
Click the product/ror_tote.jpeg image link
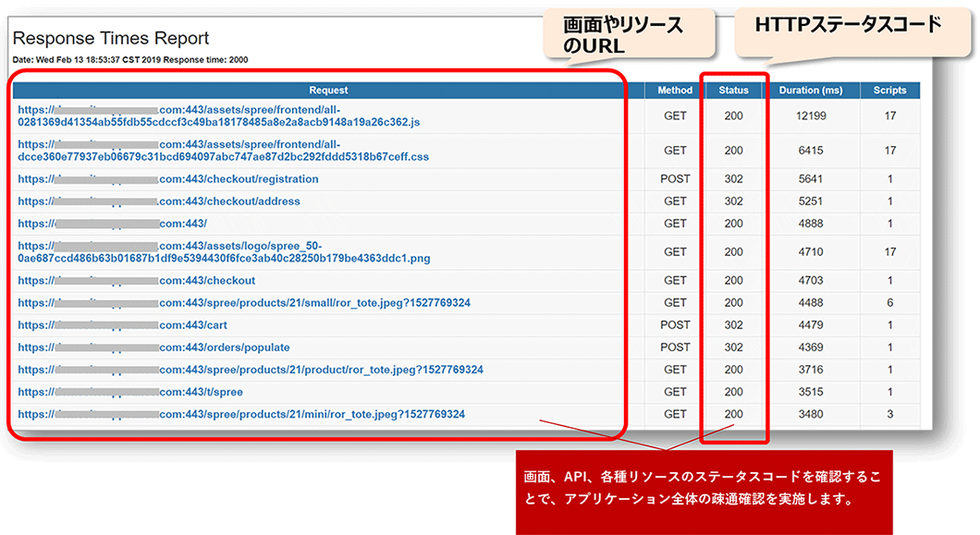[x=251, y=370]
